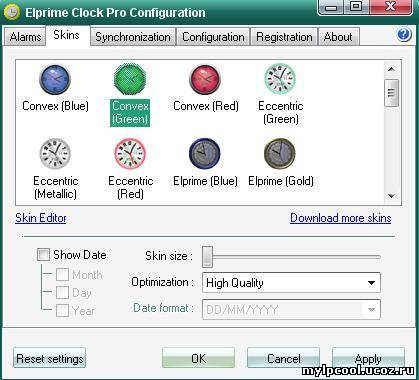The width and height of the screenshot is (419, 380).
Task: Click the blue help question mark icon
Action: tap(404, 34)
